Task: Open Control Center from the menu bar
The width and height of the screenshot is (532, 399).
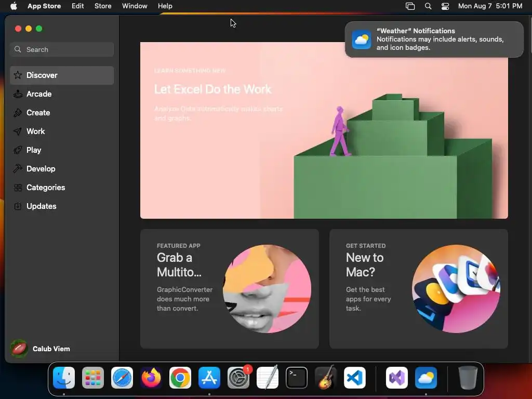Action: click(445, 6)
